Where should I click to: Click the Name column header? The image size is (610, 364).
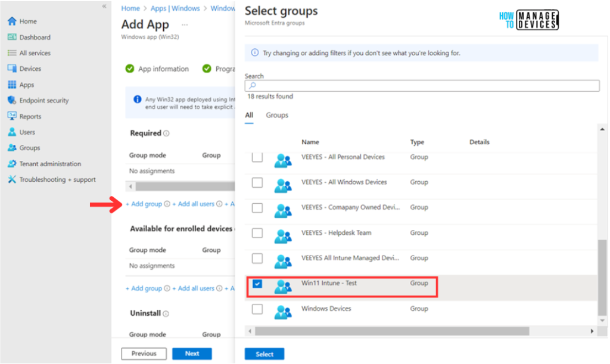coord(310,142)
